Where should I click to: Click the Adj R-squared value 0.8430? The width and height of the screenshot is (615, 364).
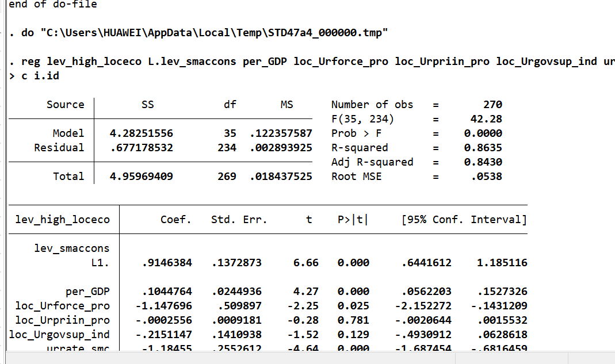point(483,162)
